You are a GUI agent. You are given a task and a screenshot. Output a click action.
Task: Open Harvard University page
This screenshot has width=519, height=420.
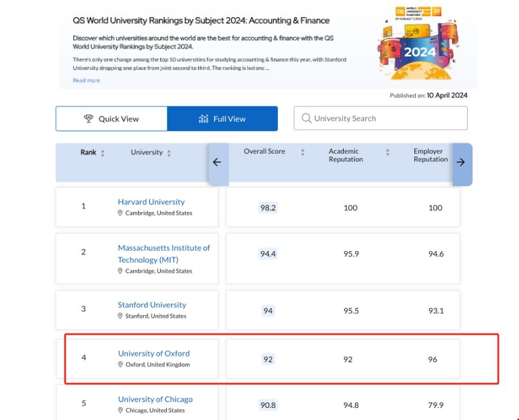151,202
